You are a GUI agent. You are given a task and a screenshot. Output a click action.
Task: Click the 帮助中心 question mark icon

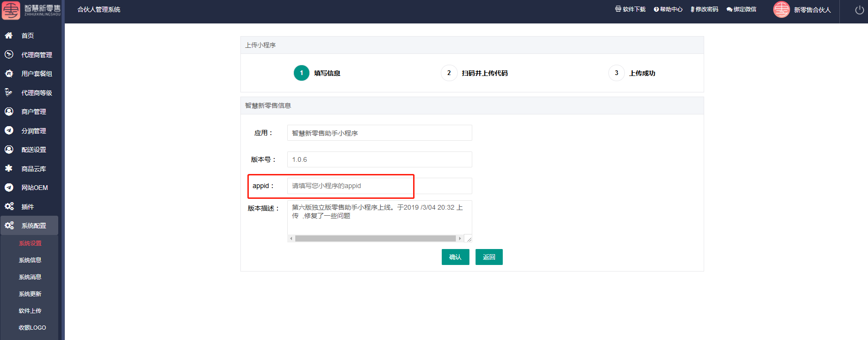[x=656, y=9]
